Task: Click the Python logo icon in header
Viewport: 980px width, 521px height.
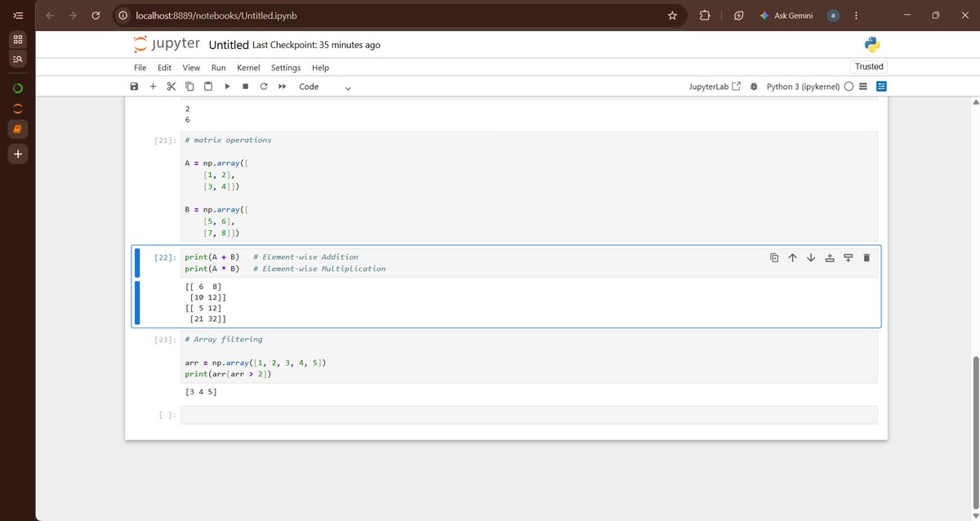Action: (871, 45)
